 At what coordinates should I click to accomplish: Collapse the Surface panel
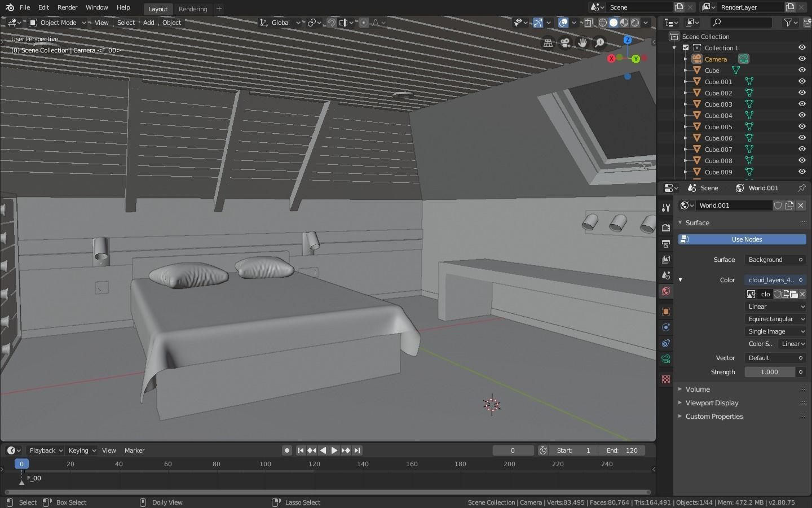point(697,223)
